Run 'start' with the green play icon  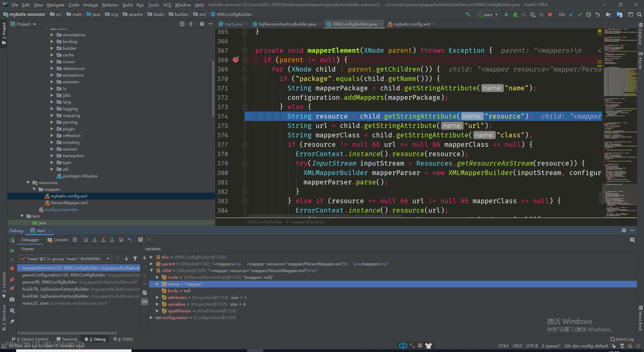[x=506, y=14]
